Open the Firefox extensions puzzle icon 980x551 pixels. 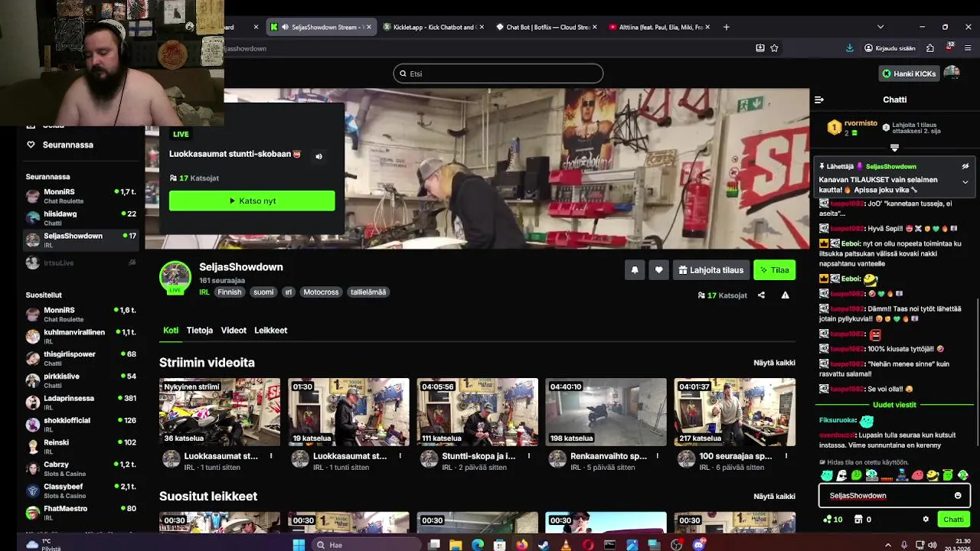pos(930,48)
